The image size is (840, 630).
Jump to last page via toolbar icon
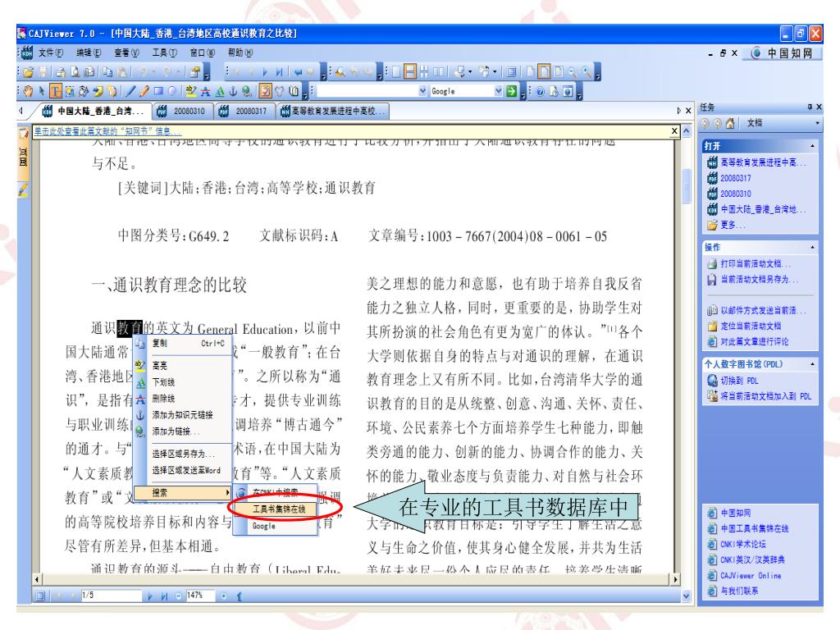(x=279, y=71)
